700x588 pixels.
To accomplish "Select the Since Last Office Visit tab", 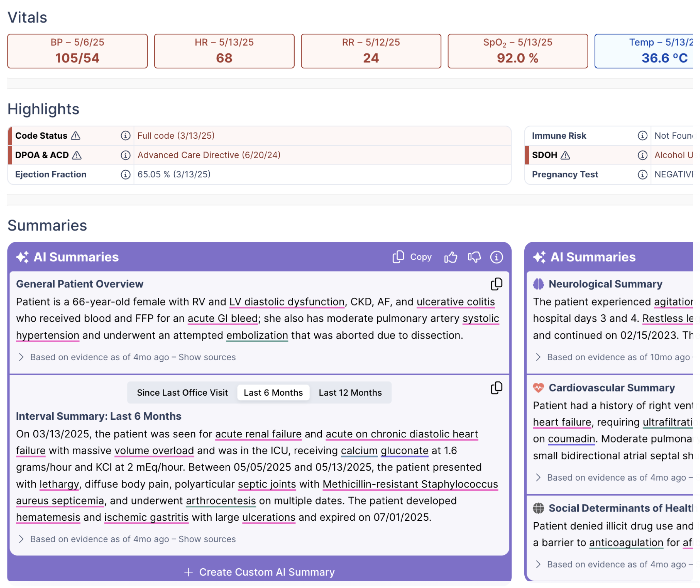I will [x=182, y=393].
